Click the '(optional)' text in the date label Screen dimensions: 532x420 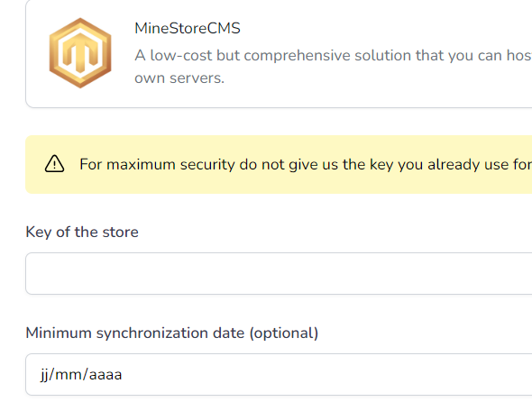coord(284,333)
